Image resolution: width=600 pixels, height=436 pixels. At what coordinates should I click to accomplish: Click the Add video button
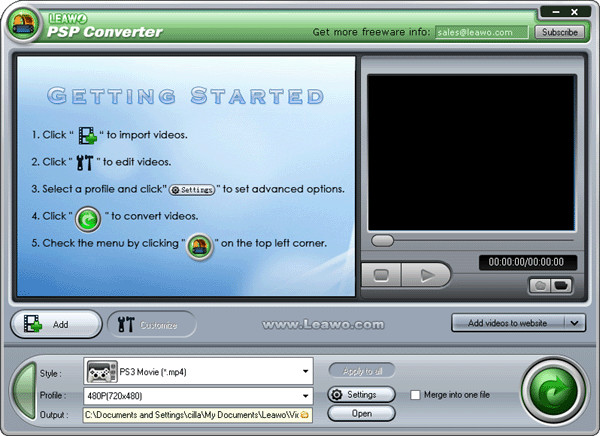[57, 324]
